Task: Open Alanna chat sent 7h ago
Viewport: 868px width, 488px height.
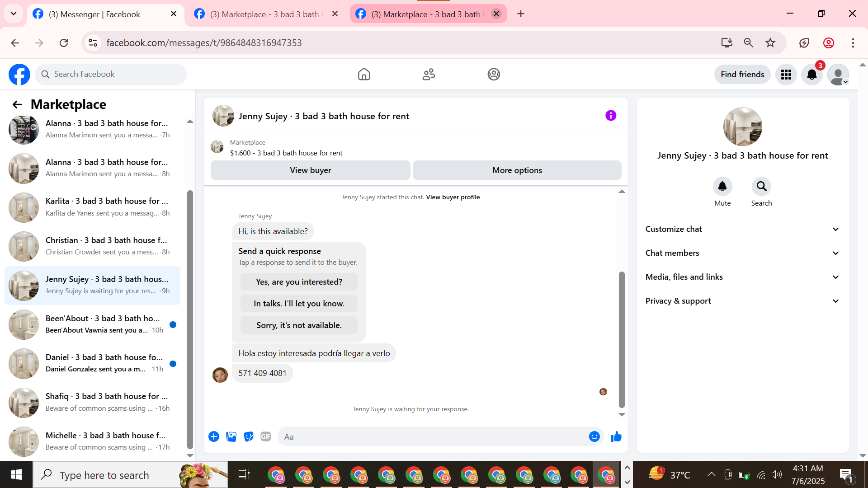Action: point(93,129)
